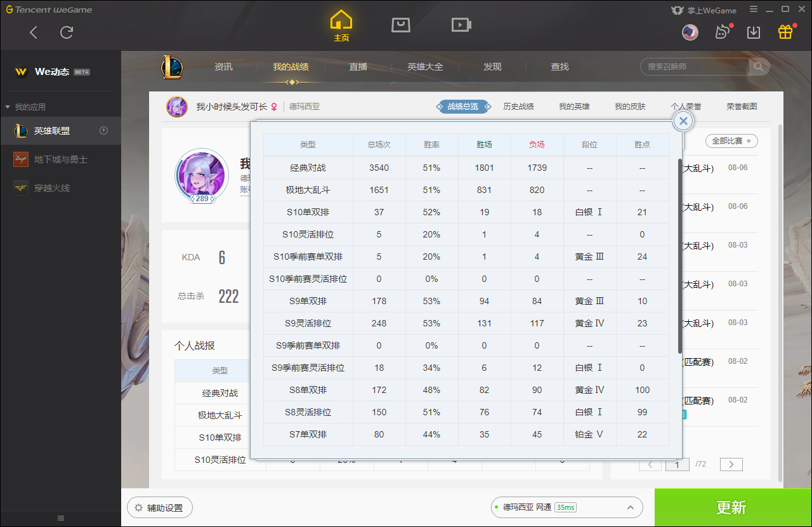Click the S10季前赛单双排 row
Screen dimensions: 812x527
point(466,257)
